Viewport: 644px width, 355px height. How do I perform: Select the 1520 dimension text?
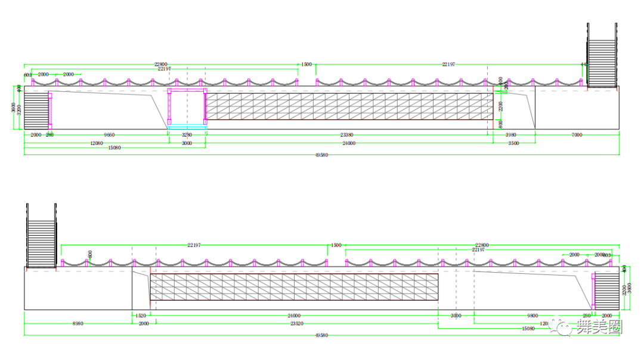click(141, 316)
